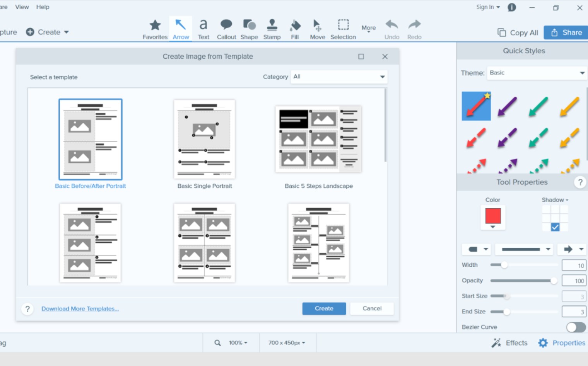
Task: Activate the Fill tool
Action: [295, 29]
